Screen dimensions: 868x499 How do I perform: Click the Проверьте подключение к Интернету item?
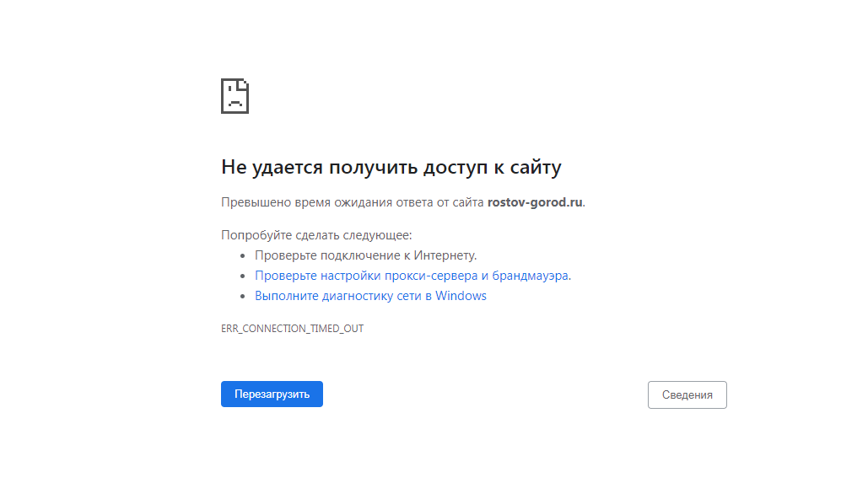(x=365, y=255)
